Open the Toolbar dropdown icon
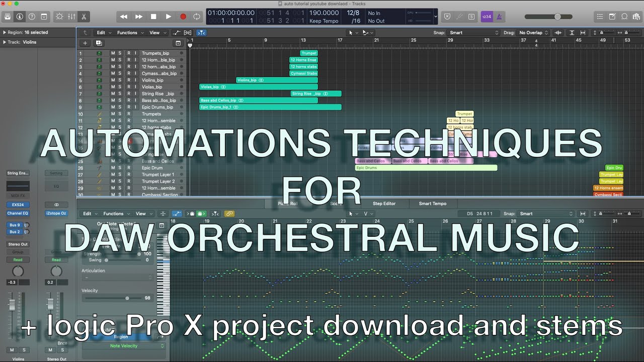 44,17
